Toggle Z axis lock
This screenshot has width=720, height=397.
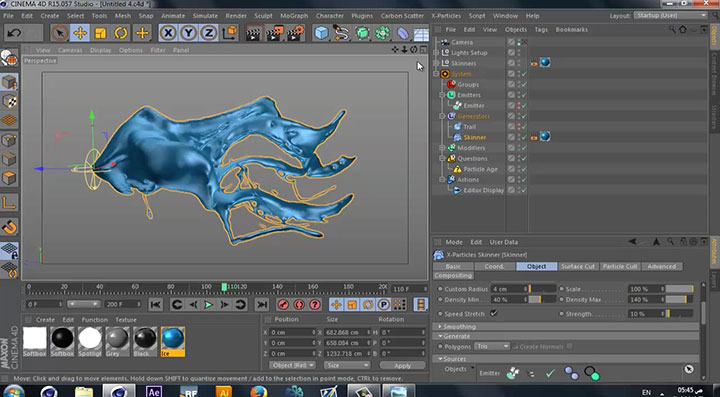(209, 33)
